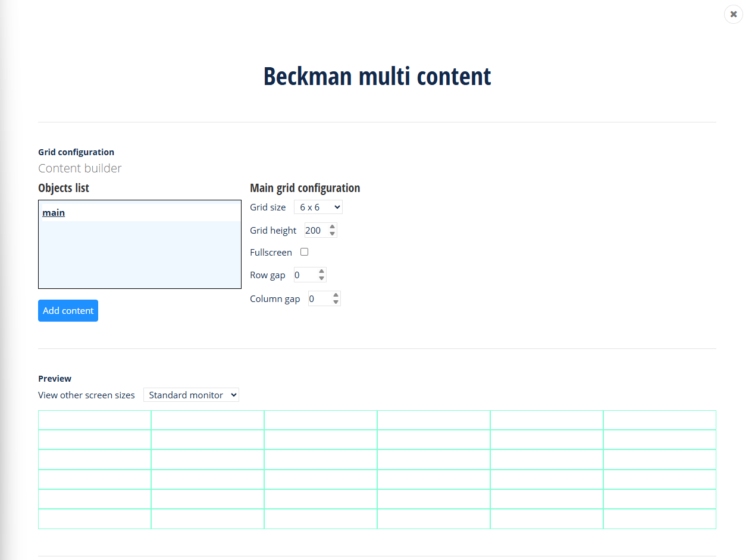Image resolution: width=755 pixels, height=560 pixels.
Task: Close the Beckman multi content dialog
Action: click(733, 14)
